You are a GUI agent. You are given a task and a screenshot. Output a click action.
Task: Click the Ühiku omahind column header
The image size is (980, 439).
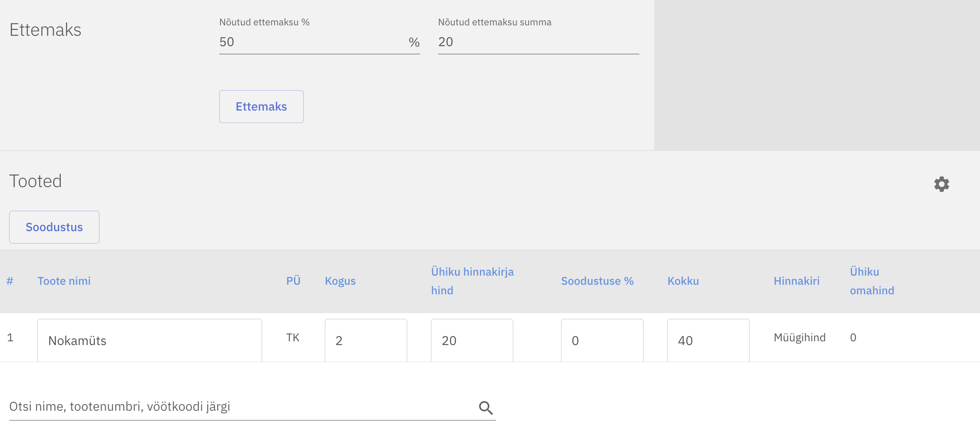point(871,281)
